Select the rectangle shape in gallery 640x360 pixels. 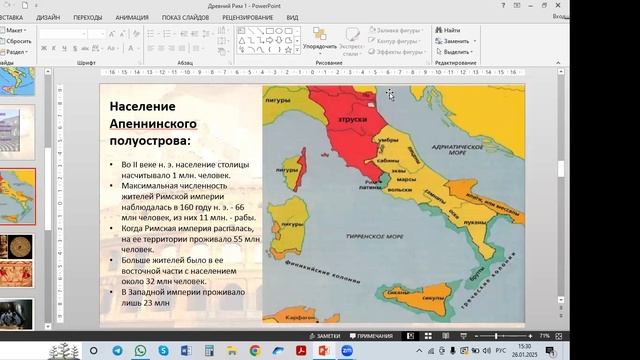pos(270,31)
